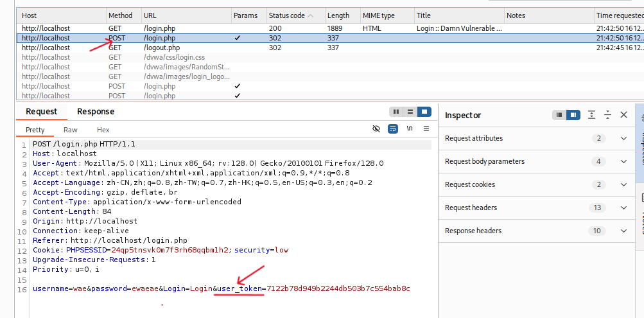Screen dimensions: 644x318
Task: Toggle show non-printable \n characters
Action: pos(410,128)
